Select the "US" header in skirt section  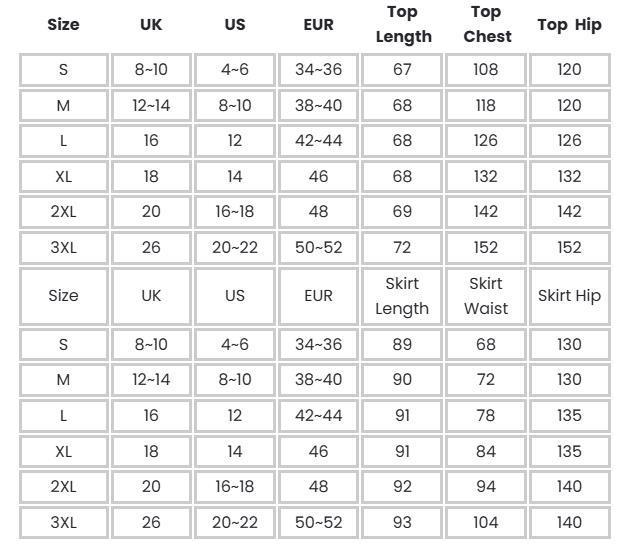pyautogui.click(x=235, y=296)
